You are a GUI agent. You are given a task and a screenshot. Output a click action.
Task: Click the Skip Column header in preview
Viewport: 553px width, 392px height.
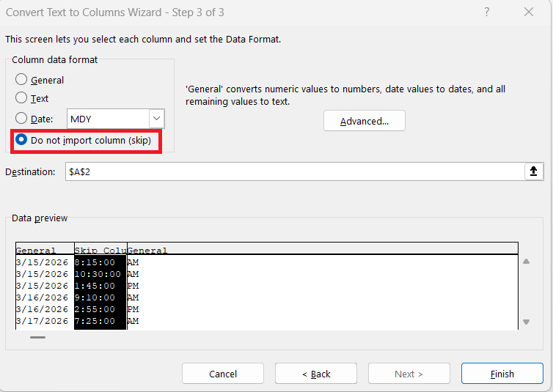(x=100, y=251)
